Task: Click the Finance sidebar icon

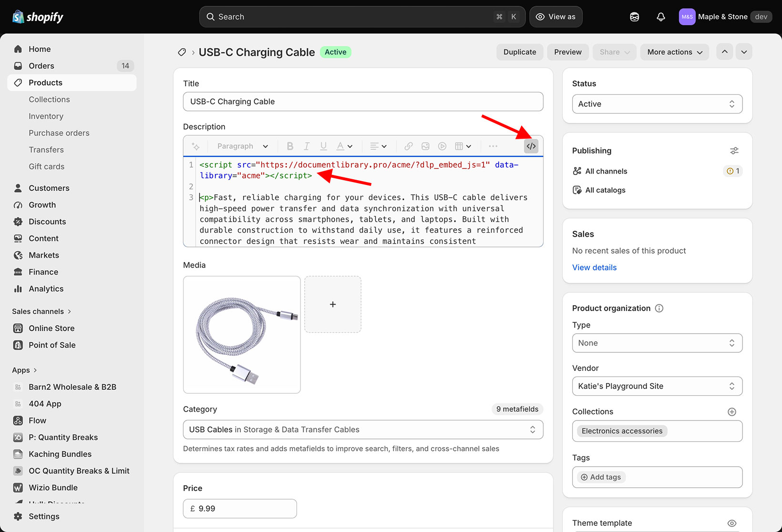Action: coord(18,272)
